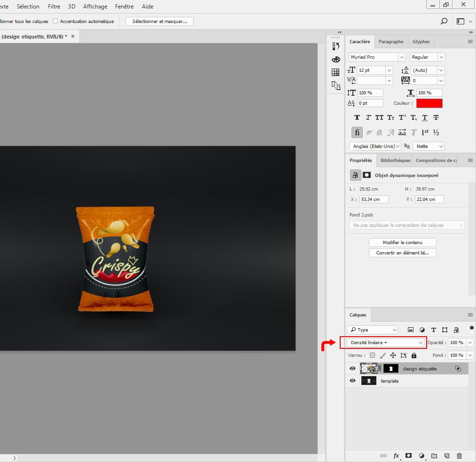Click the red Couleur text swatch
Image resolution: width=476 pixels, height=462 pixels.
[x=429, y=103]
